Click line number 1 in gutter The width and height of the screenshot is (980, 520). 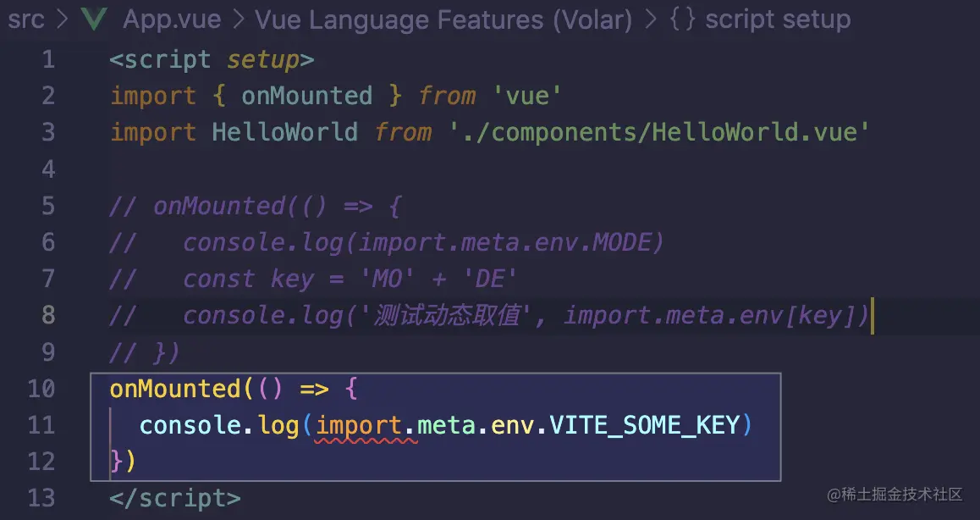[48, 60]
